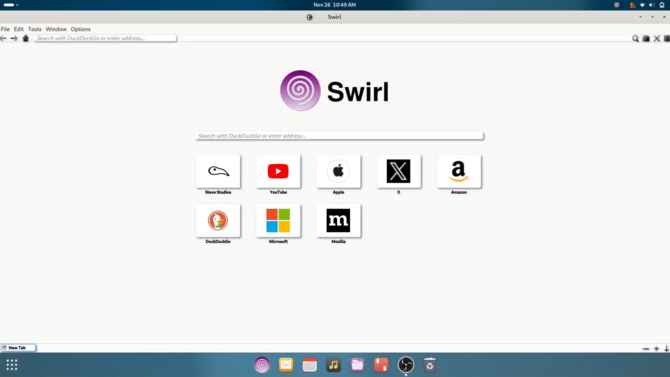Open the Mozilla shortcut tile
The height and width of the screenshot is (377, 670).
coord(338,221)
